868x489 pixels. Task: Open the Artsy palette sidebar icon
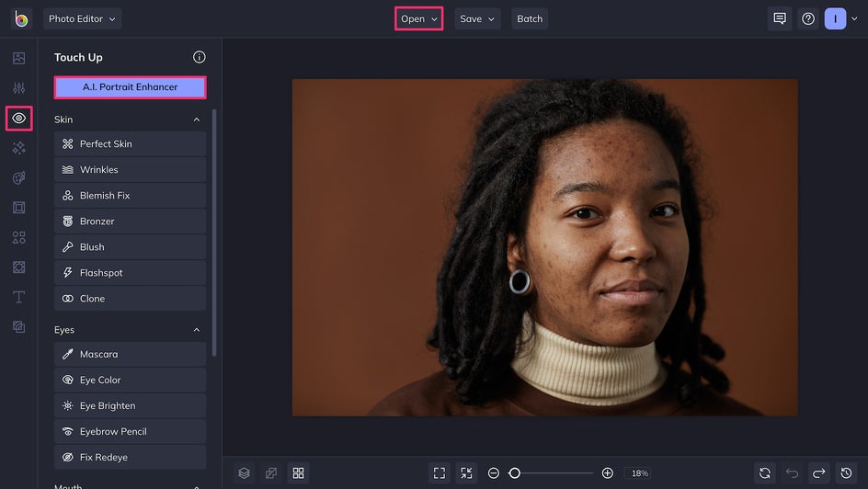point(18,177)
